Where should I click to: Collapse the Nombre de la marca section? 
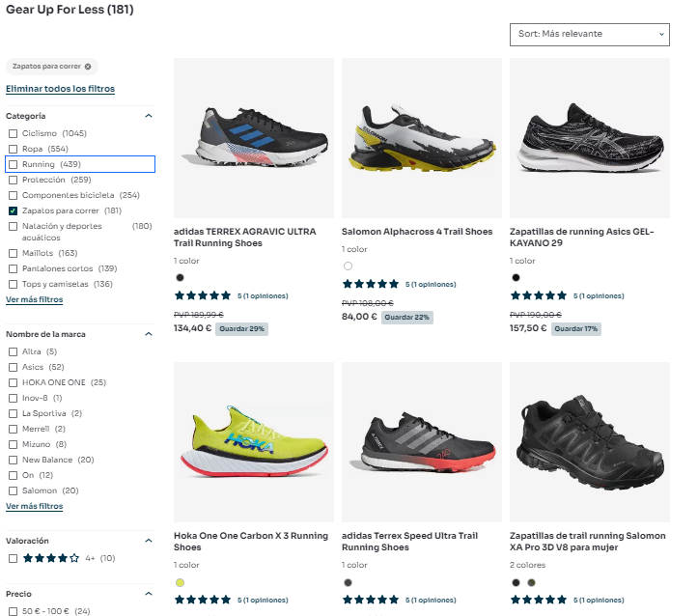(x=149, y=334)
